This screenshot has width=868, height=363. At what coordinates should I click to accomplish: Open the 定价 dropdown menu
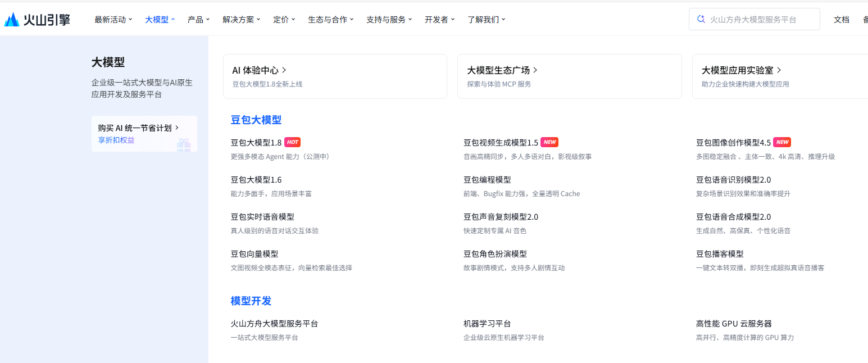(x=284, y=19)
